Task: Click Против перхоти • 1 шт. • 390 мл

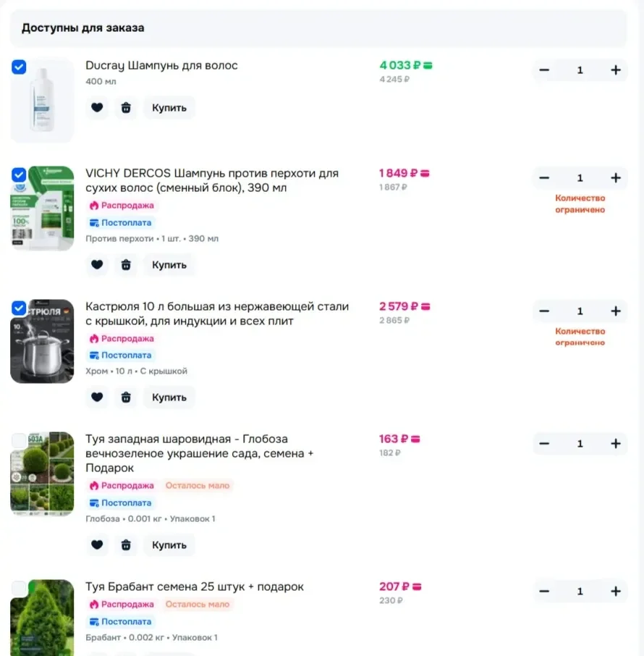Action: 152,238
